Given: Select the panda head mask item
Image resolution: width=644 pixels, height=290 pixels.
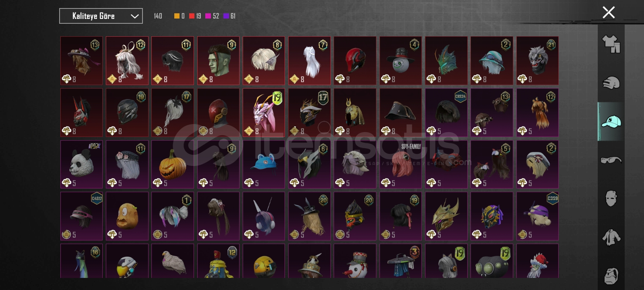Looking at the screenshot, I should 81,164.
